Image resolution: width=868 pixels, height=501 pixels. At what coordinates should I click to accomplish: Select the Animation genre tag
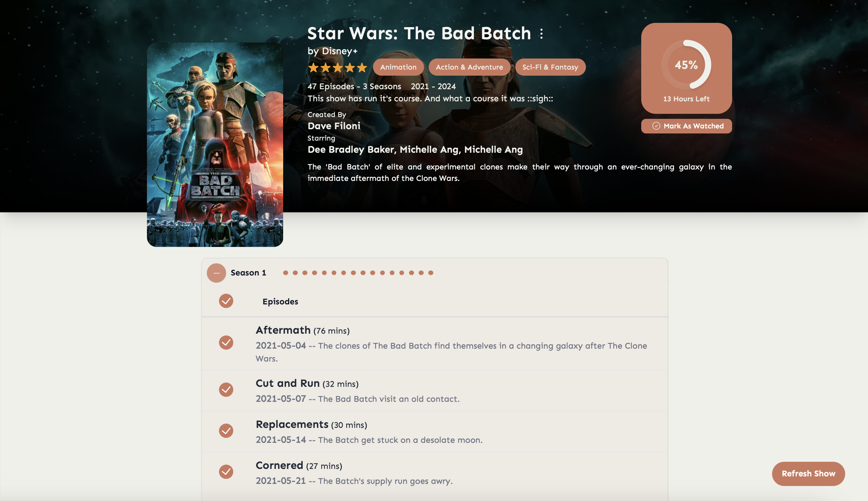[398, 67]
